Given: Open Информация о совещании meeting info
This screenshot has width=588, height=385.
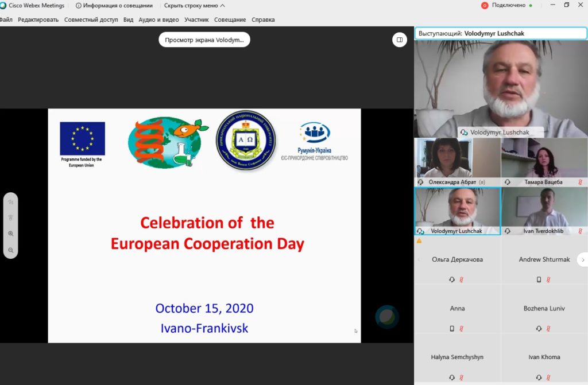Looking at the screenshot, I should pos(114,5).
